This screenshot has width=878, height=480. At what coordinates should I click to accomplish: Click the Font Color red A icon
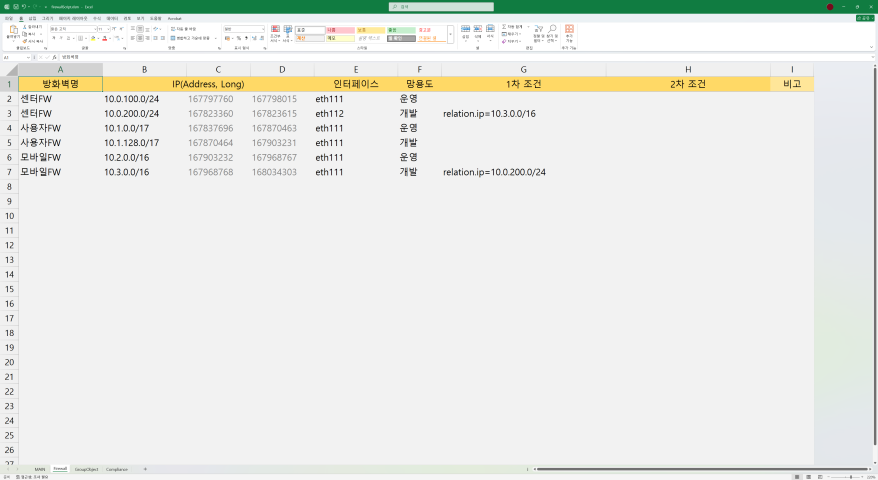point(105,38)
